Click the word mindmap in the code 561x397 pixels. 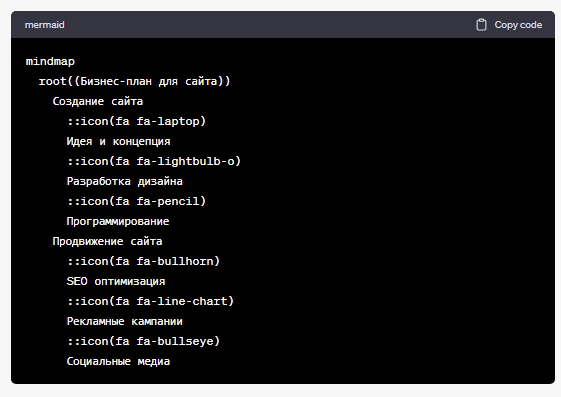50,62
